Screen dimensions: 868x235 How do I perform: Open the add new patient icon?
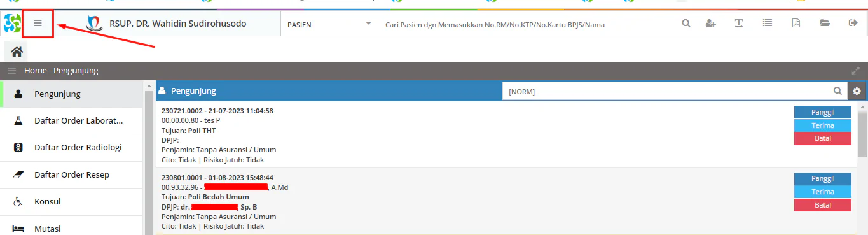point(711,24)
